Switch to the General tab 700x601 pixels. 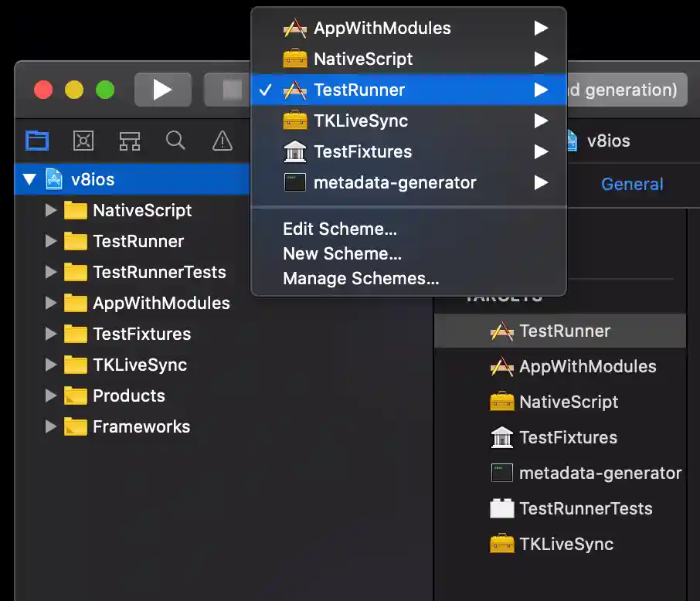coord(632,184)
